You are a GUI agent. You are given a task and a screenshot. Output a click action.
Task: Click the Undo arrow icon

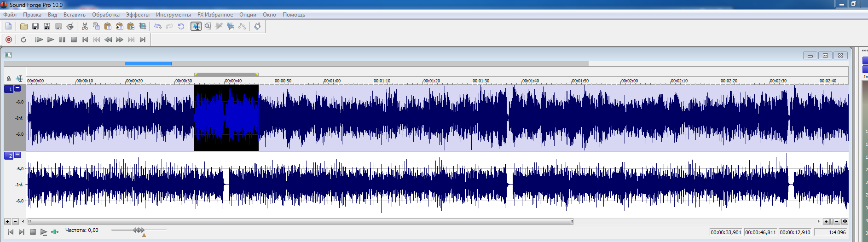(158, 26)
